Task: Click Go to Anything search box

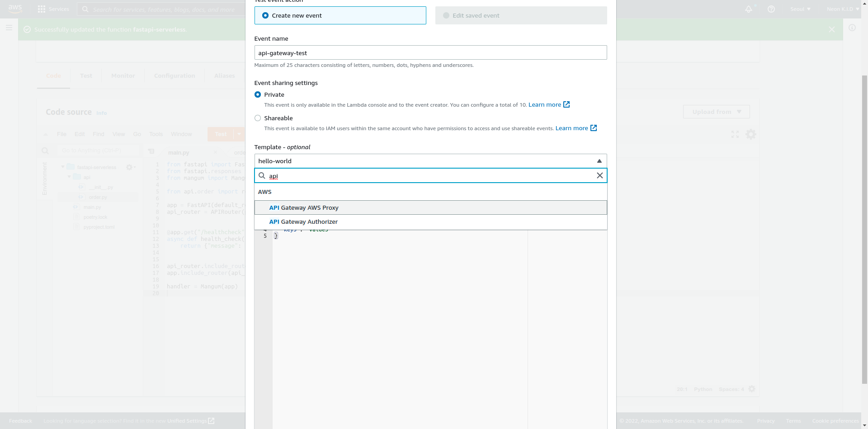Action: tap(98, 150)
